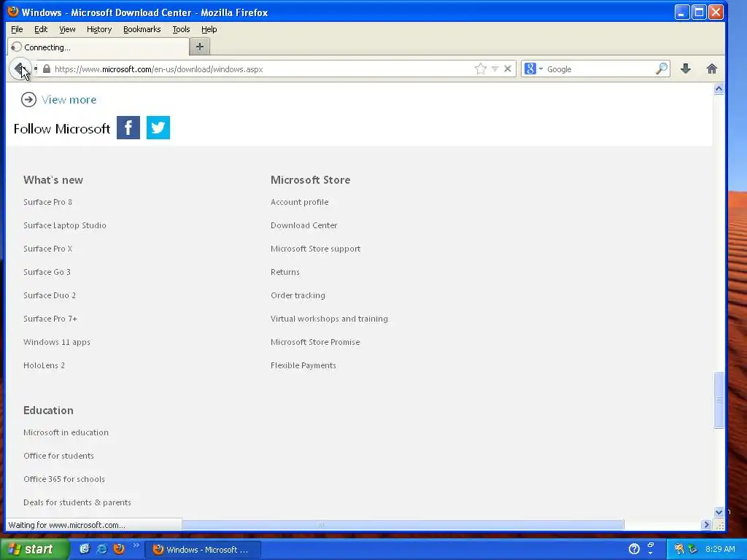Screen dimensions: 747x560
Task: Open the HoloLens 2 link
Action: point(44,365)
